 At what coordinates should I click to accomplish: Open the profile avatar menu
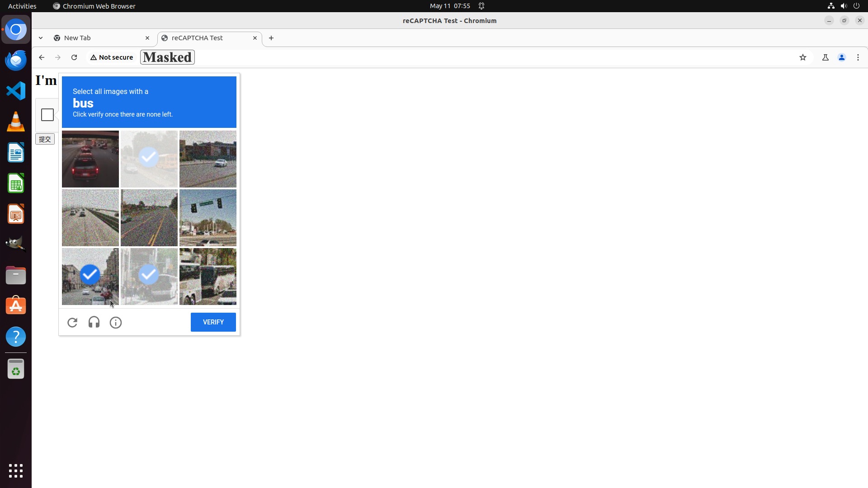coord(842,57)
